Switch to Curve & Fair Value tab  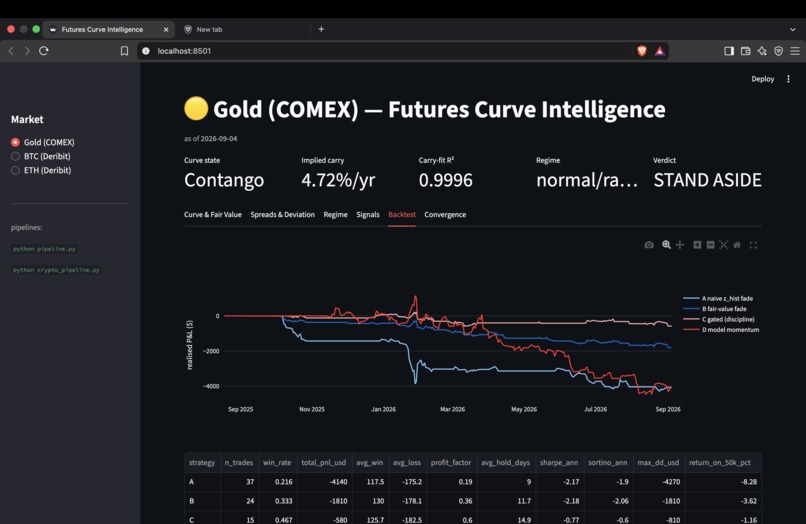tap(213, 214)
